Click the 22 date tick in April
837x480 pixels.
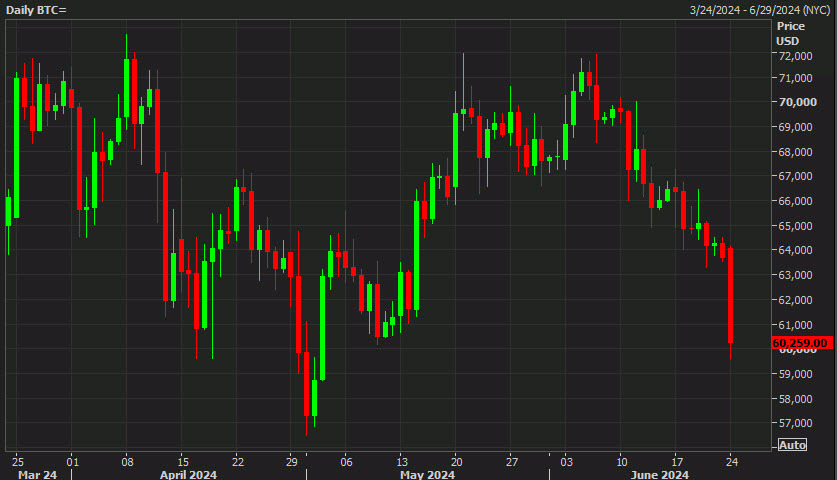click(238, 462)
